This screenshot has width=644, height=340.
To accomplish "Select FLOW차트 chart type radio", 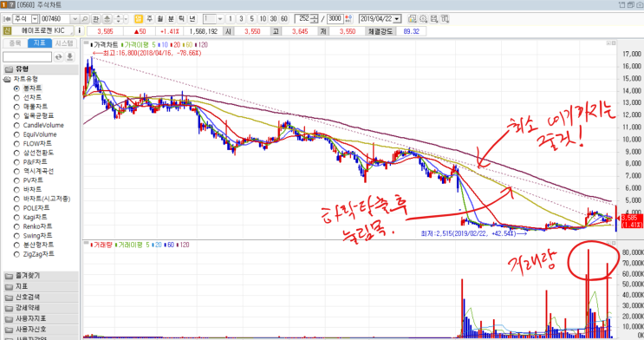I will click(16, 144).
